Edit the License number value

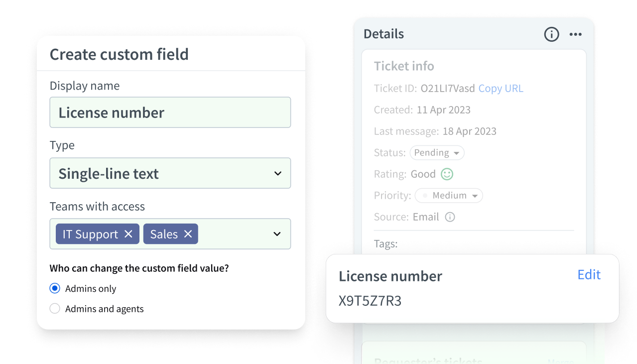pos(589,274)
